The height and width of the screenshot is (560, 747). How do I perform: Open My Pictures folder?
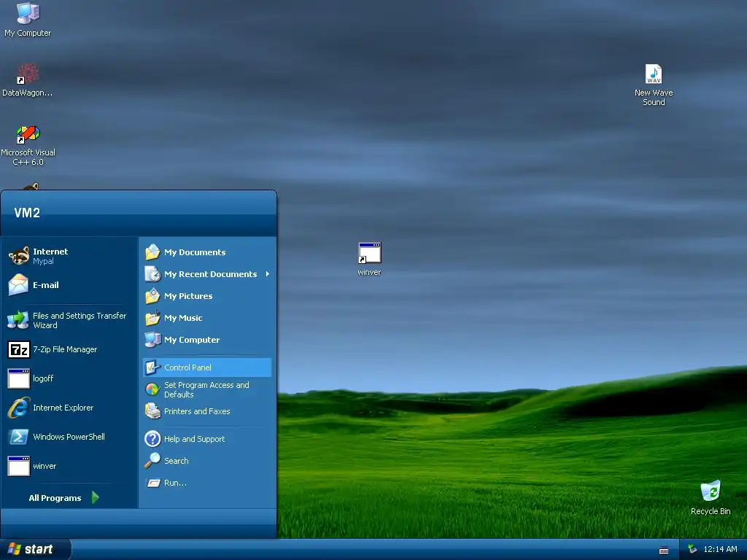(207, 296)
